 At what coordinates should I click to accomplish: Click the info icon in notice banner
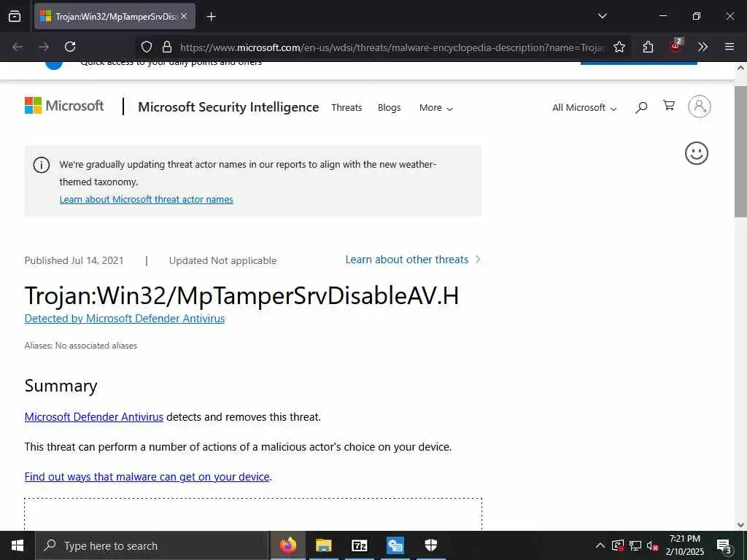pos(42,166)
